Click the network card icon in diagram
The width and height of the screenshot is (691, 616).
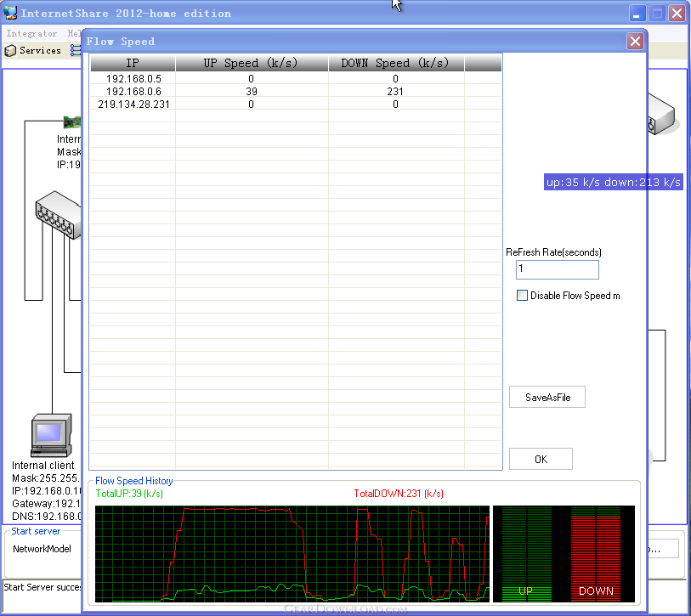pyautogui.click(x=72, y=122)
